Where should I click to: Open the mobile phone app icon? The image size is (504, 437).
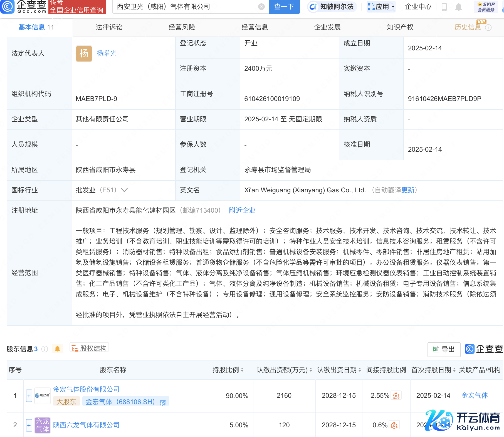[x=444, y=7]
